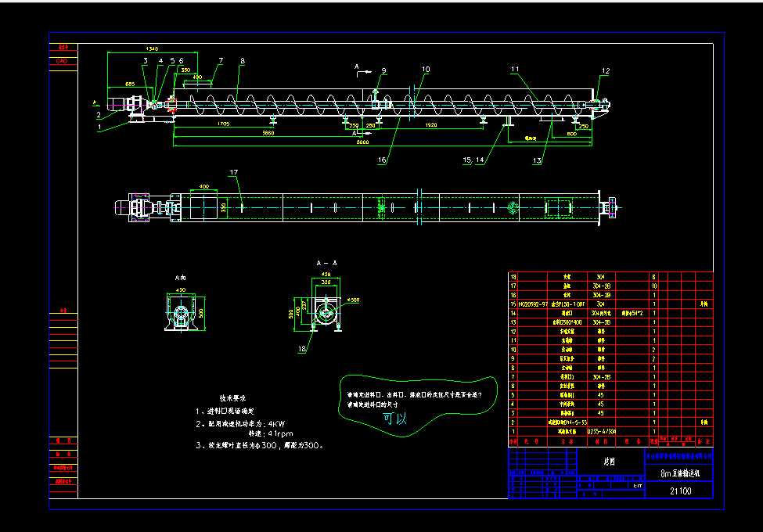Click the green 可以 annotation text
Screen dimensions: 763x532
click(x=394, y=419)
